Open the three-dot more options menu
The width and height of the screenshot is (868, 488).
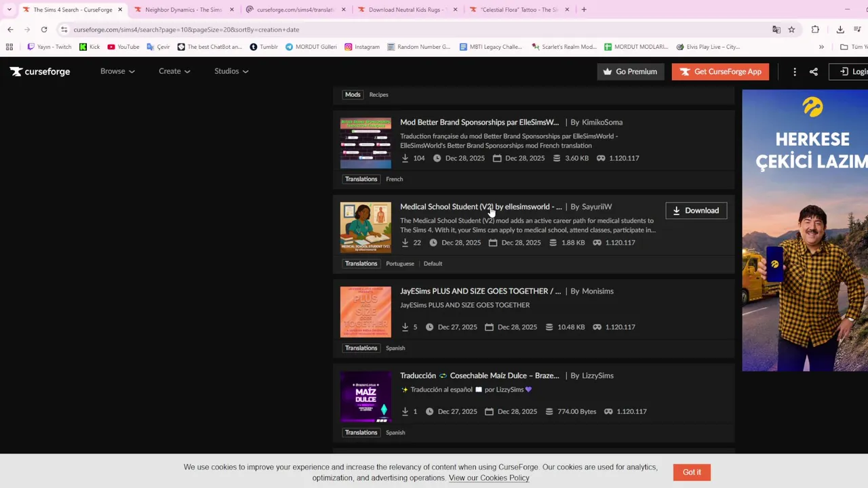click(795, 72)
